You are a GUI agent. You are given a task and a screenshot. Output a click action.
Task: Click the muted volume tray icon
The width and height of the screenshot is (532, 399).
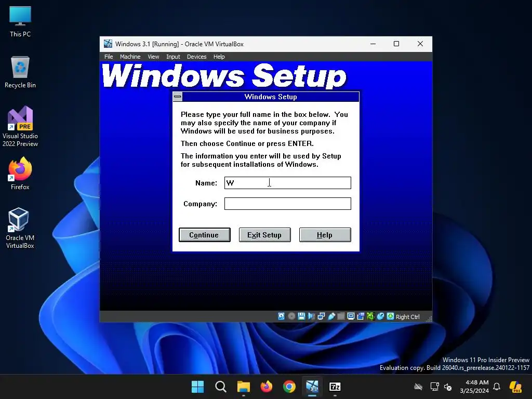click(448, 387)
